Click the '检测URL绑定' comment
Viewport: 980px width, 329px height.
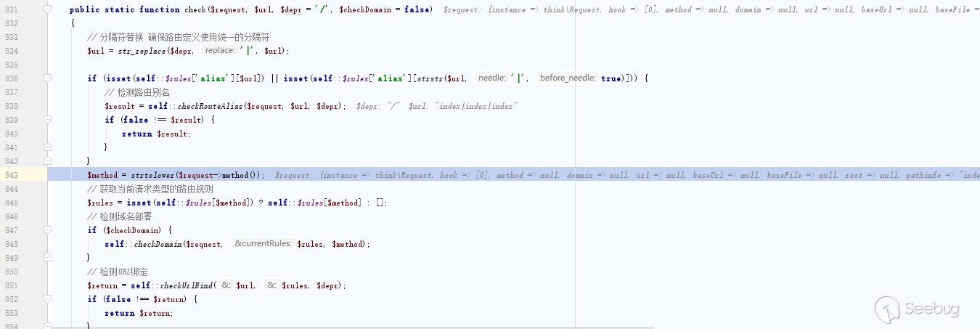click(118, 272)
